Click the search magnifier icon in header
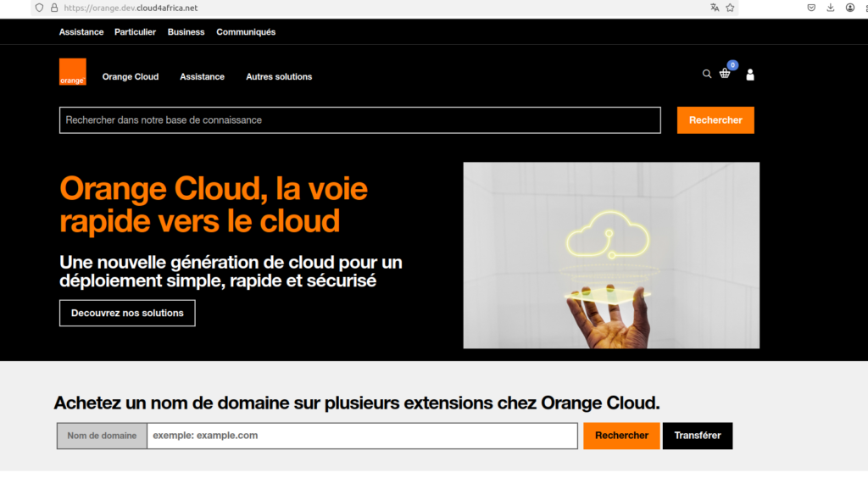868x478 pixels. [x=707, y=74]
